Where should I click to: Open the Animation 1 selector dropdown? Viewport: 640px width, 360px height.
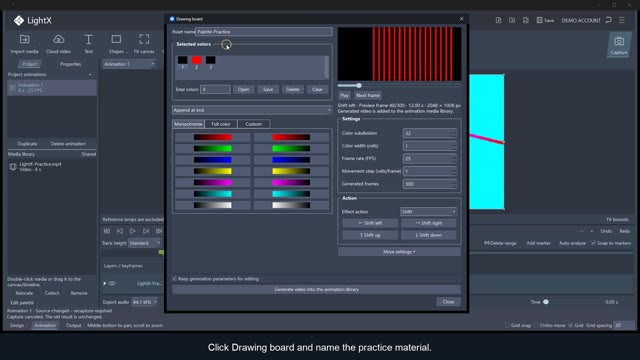[x=129, y=64]
